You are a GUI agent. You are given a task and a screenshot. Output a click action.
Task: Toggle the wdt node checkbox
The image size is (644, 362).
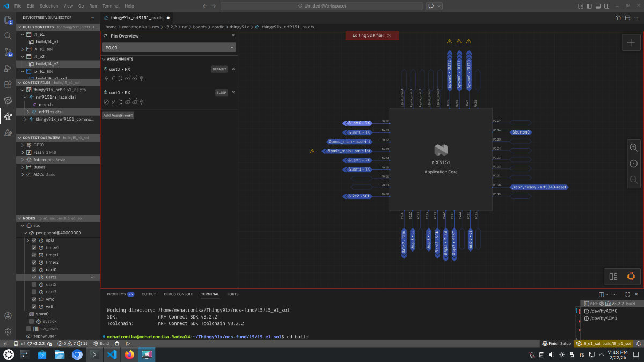click(x=34, y=306)
